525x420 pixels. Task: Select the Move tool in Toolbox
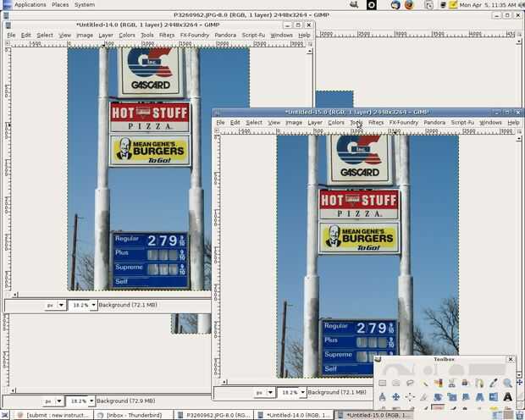pos(396,397)
